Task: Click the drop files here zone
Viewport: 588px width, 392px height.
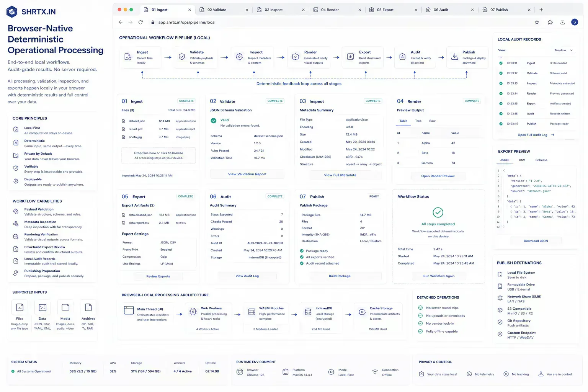Action: [x=158, y=155]
